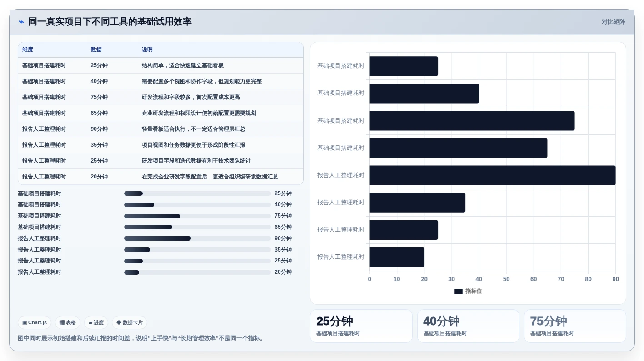This screenshot has height=361, width=644.
Task: Click the progress bar labeled 20分钟
Action: tap(197, 272)
